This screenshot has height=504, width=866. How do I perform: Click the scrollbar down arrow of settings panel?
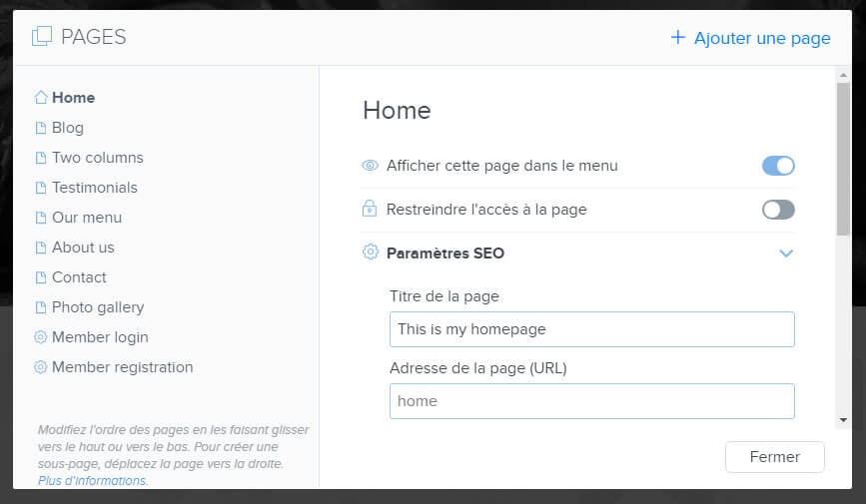pyautogui.click(x=843, y=420)
